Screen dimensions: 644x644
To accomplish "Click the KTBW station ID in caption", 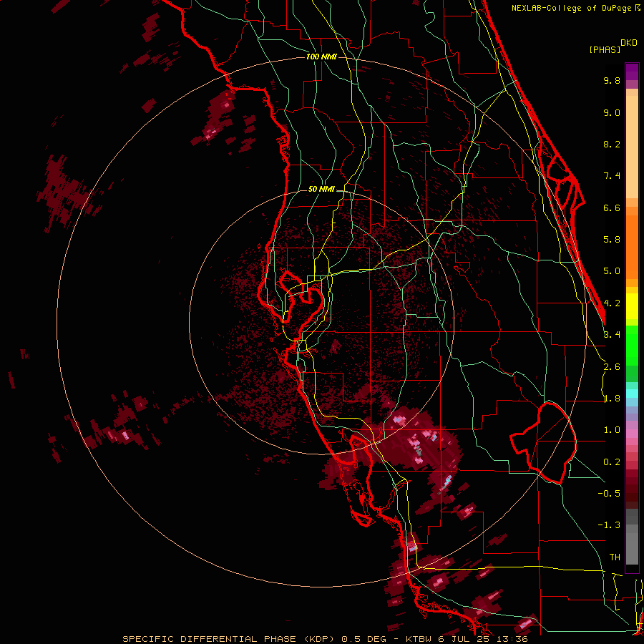I will pyautogui.click(x=418, y=639).
